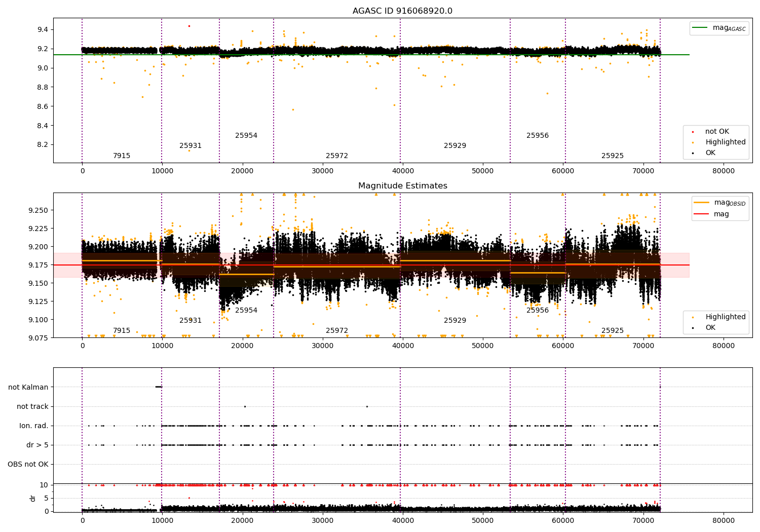This screenshot has height=532, width=760.
Task: Click the 5 tick on the dr axis
Action: (x=47, y=498)
